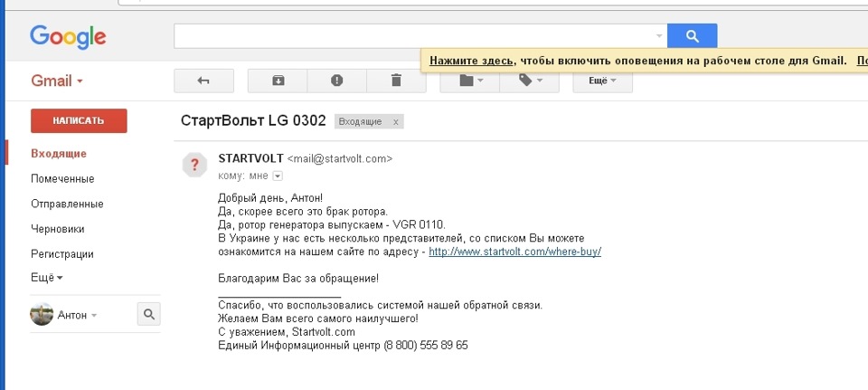Click the Входящие label tag on subject
This screenshot has height=390, width=868.
click(x=361, y=122)
